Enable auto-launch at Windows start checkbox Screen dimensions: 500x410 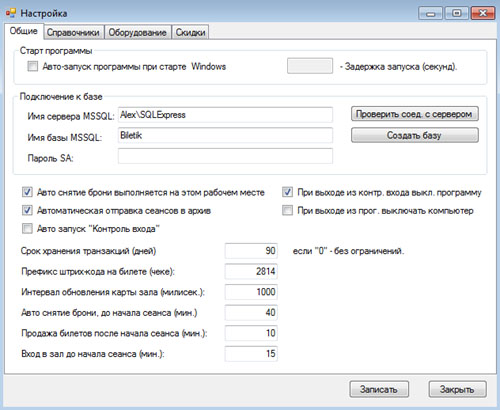coord(33,66)
